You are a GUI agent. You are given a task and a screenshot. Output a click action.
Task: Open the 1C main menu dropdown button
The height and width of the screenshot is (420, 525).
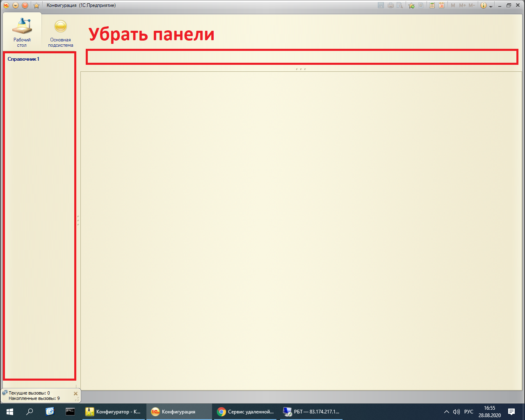coord(16,5)
